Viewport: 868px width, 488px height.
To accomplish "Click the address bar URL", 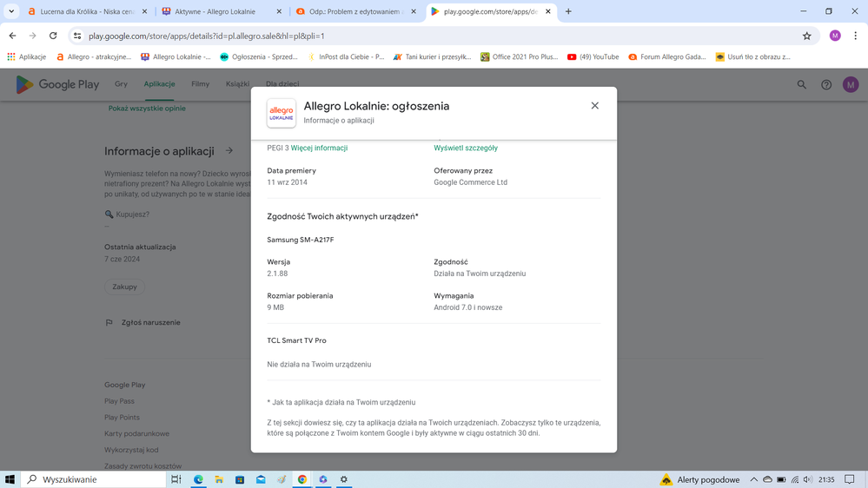I will [x=207, y=36].
